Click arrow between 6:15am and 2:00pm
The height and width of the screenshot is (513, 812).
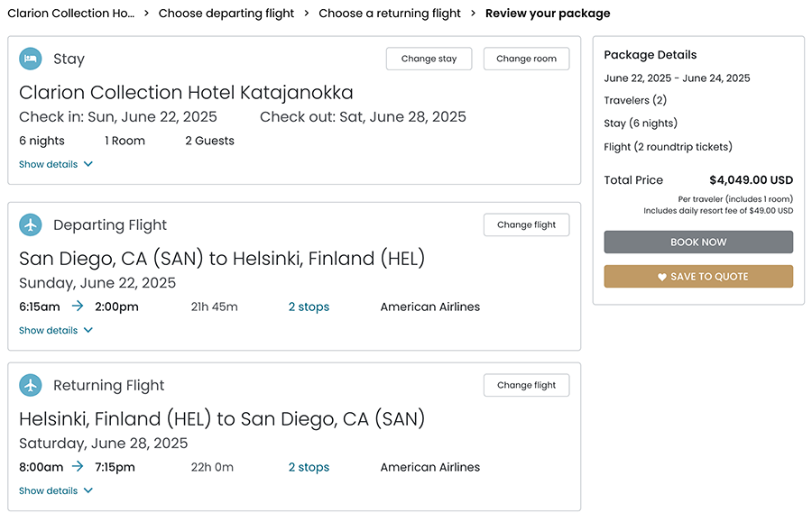click(78, 307)
